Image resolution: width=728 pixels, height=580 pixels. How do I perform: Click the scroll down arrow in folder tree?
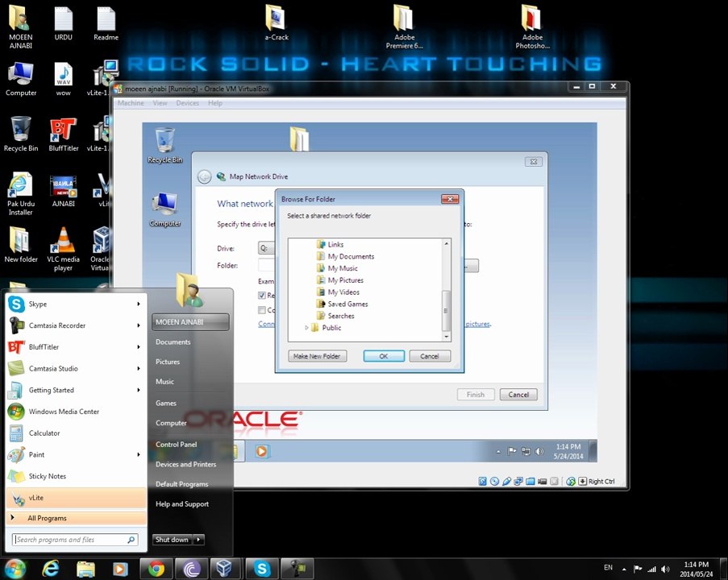tap(446, 337)
